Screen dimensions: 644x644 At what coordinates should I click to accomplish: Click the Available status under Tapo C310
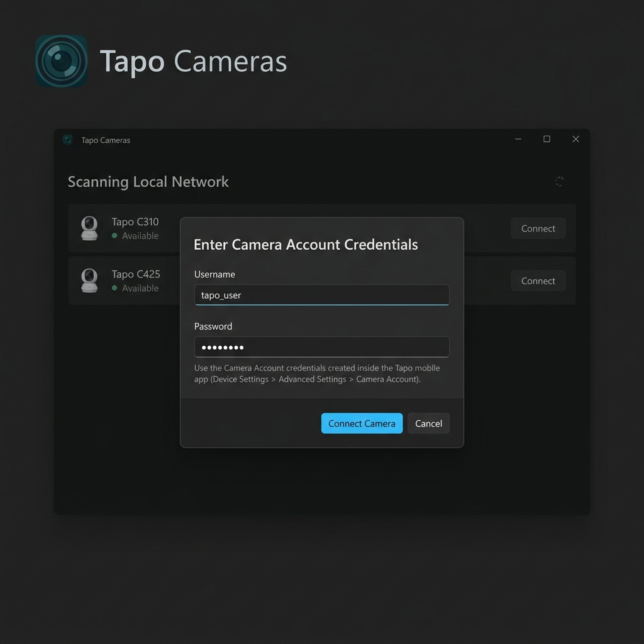point(135,236)
